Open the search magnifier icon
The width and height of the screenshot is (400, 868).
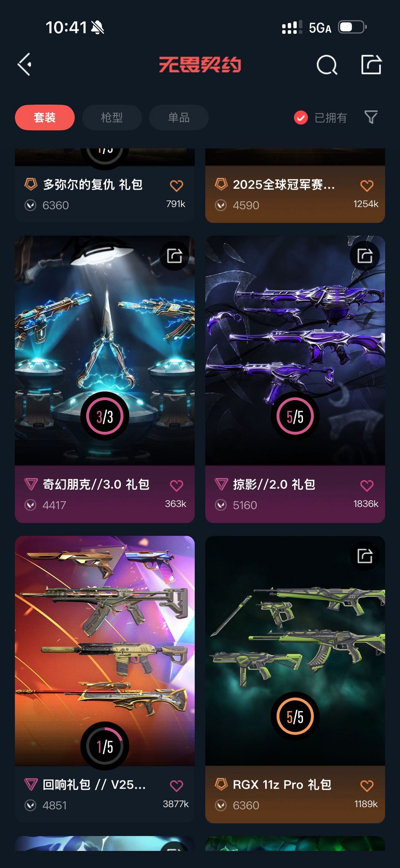coord(327,65)
